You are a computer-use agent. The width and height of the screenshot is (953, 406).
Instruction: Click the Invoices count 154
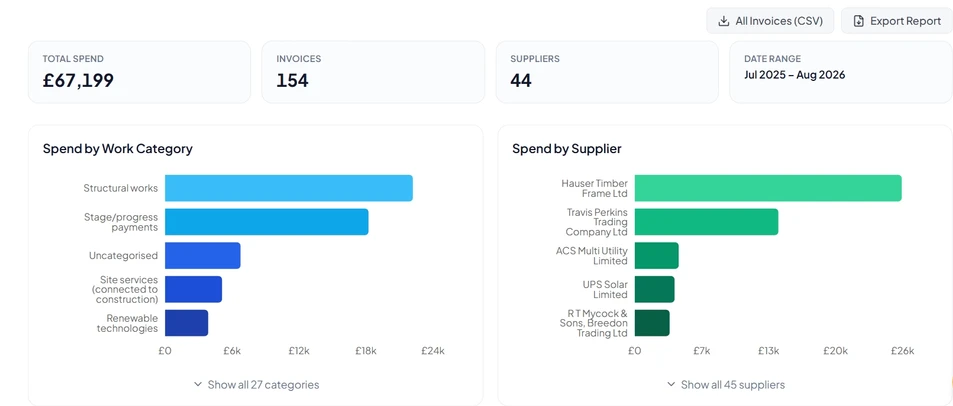coord(292,80)
